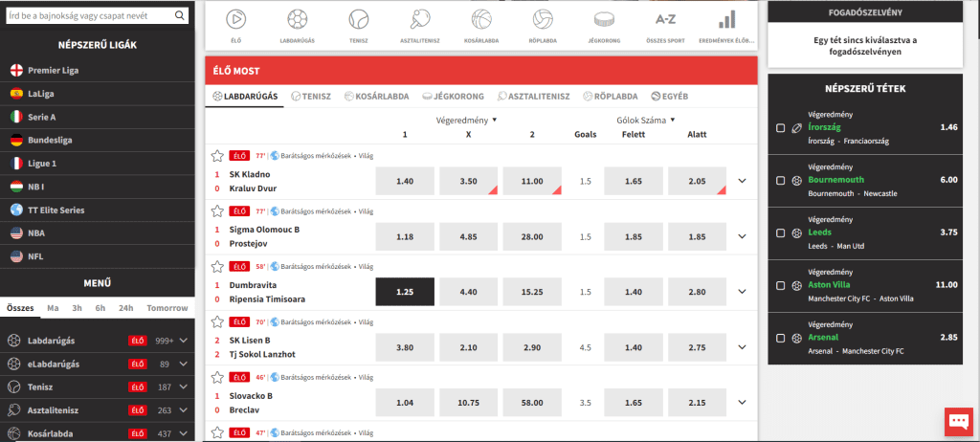The width and height of the screenshot is (980, 442).
Task: Check the Írország popular bet checkbox
Action: [781, 127]
